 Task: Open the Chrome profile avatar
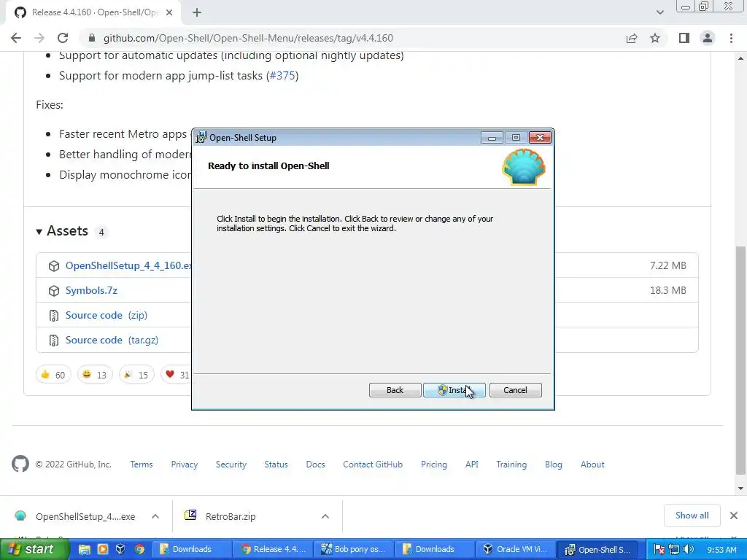pos(708,38)
